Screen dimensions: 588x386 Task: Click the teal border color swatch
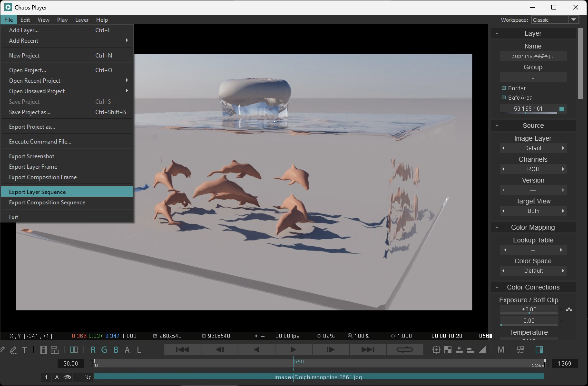(x=561, y=109)
